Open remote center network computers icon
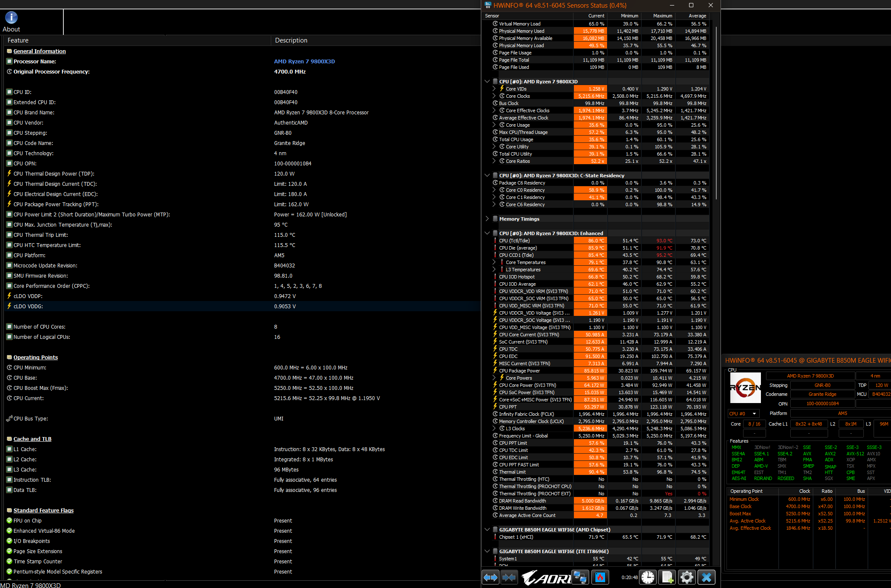 click(580, 577)
